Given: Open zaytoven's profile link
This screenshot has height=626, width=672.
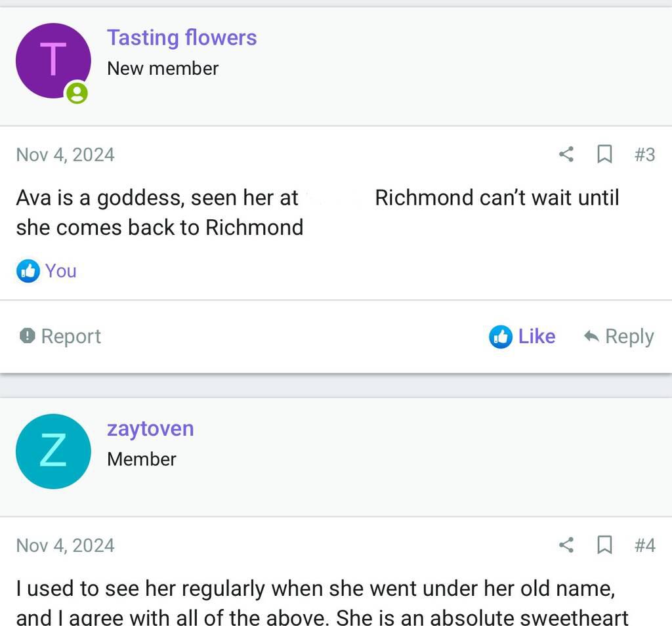Looking at the screenshot, I should pos(150,428).
